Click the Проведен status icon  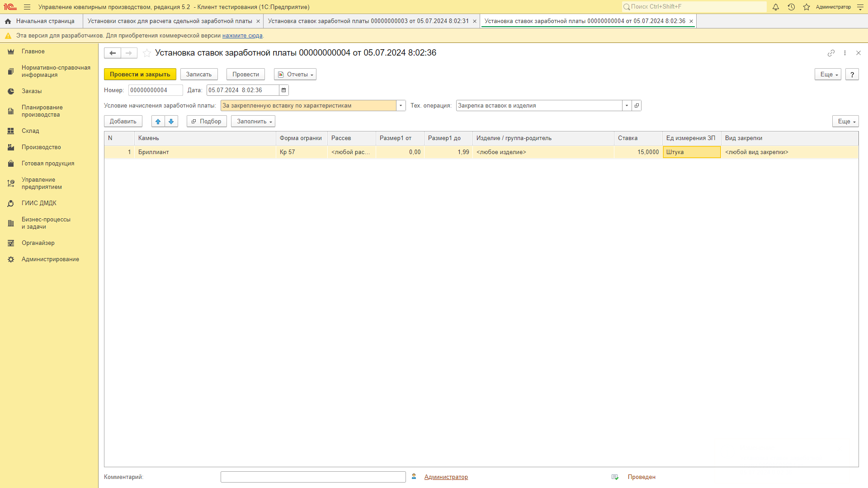coord(615,477)
